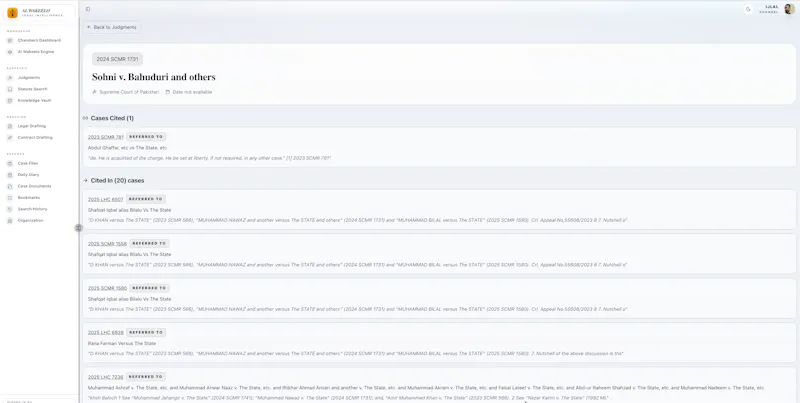Open the 2023 SCMR 781 citation link
The image size is (800, 403).
click(106, 137)
